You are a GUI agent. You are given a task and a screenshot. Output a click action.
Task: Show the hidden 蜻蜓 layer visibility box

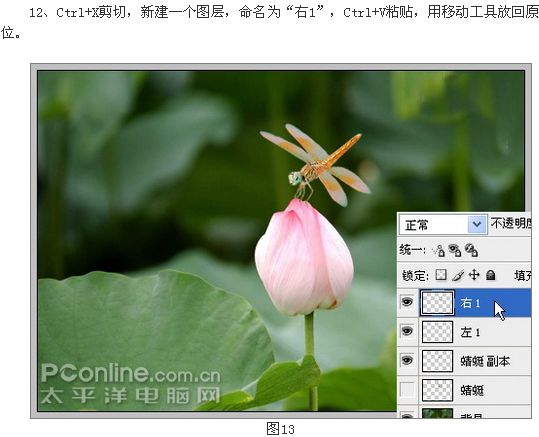(x=407, y=390)
